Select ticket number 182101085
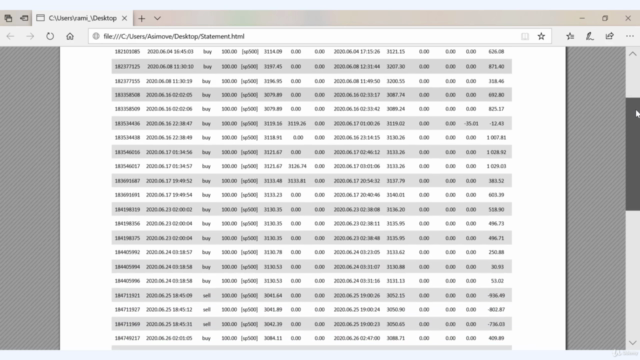 tap(127, 52)
